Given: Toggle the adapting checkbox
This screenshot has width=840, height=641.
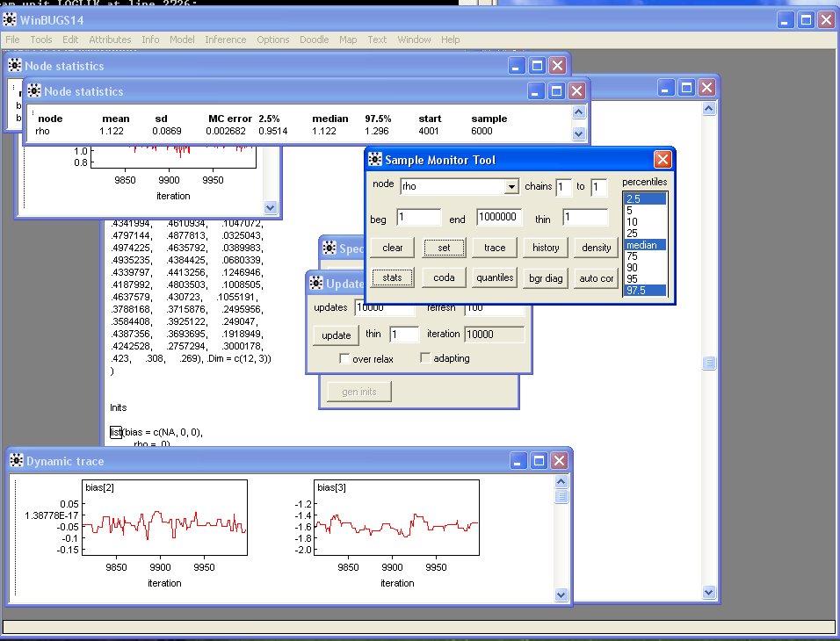Looking at the screenshot, I should [426, 358].
